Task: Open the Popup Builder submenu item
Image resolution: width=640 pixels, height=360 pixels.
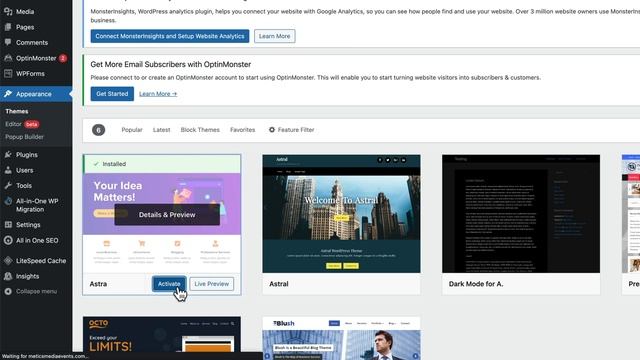Action: pos(24,137)
